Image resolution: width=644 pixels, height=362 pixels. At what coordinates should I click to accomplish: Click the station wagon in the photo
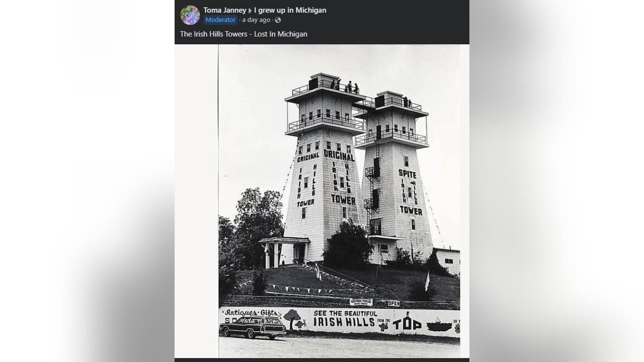pos(253,327)
